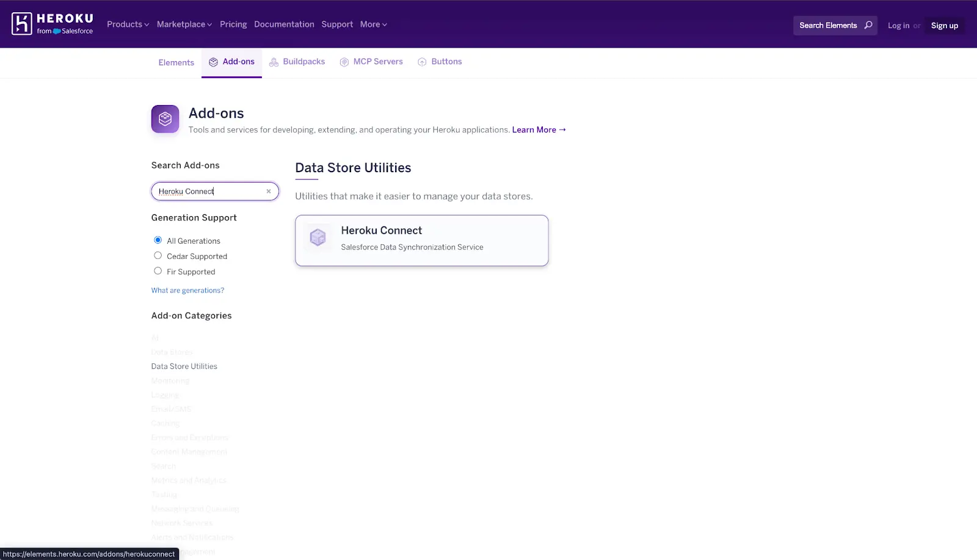
Task: Choose Cedar Supported generation filter
Action: [x=158, y=255]
